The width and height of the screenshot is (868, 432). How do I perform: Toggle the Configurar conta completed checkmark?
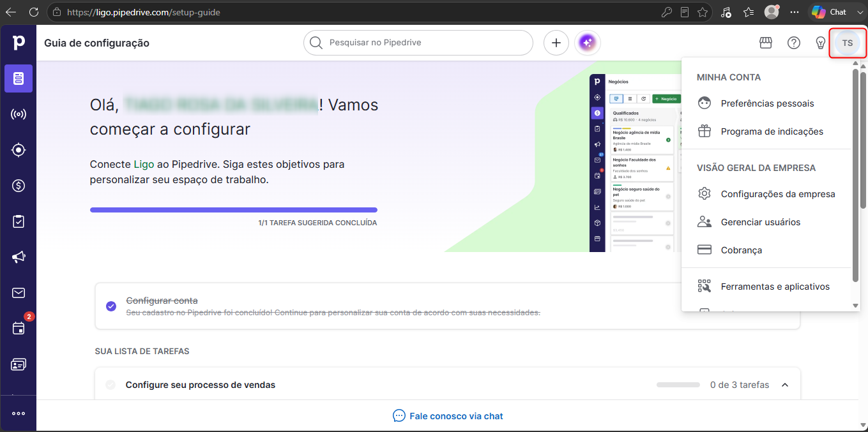[x=111, y=306]
